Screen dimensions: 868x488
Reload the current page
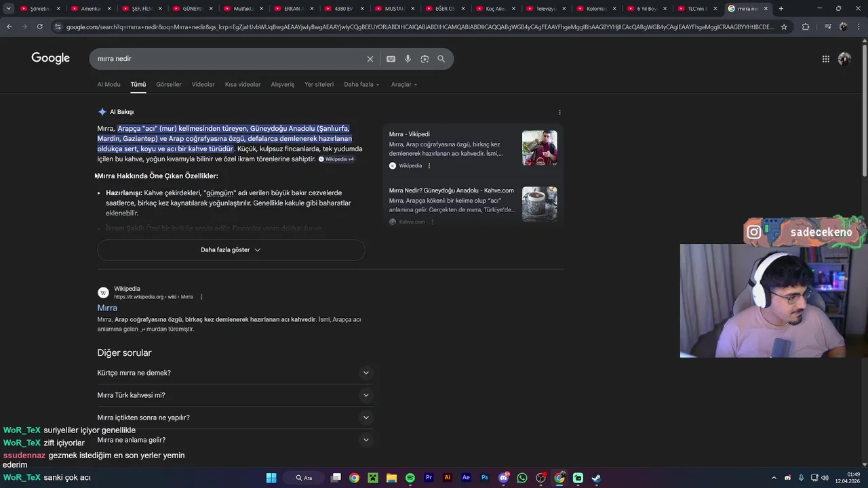pyautogui.click(x=39, y=27)
